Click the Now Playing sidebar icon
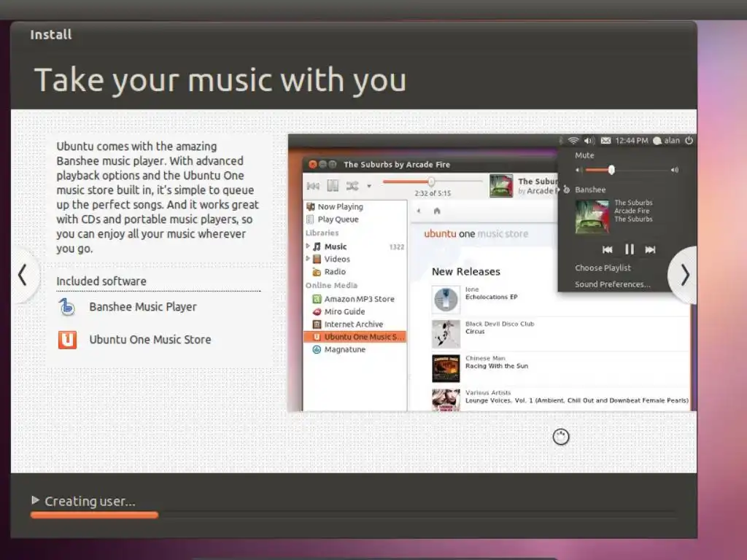The height and width of the screenshot is (560, 747). (311, 206)
